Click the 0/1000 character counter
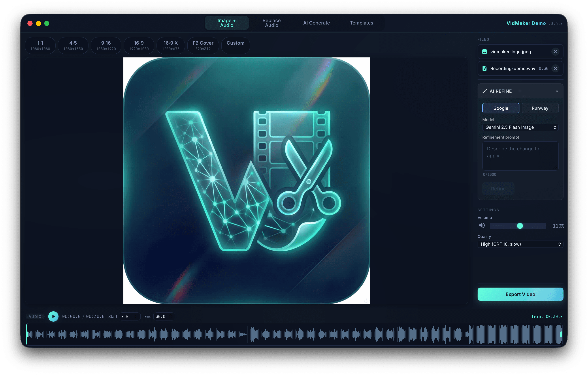Viewport: 588px width, 375px height. coord(489,175)
